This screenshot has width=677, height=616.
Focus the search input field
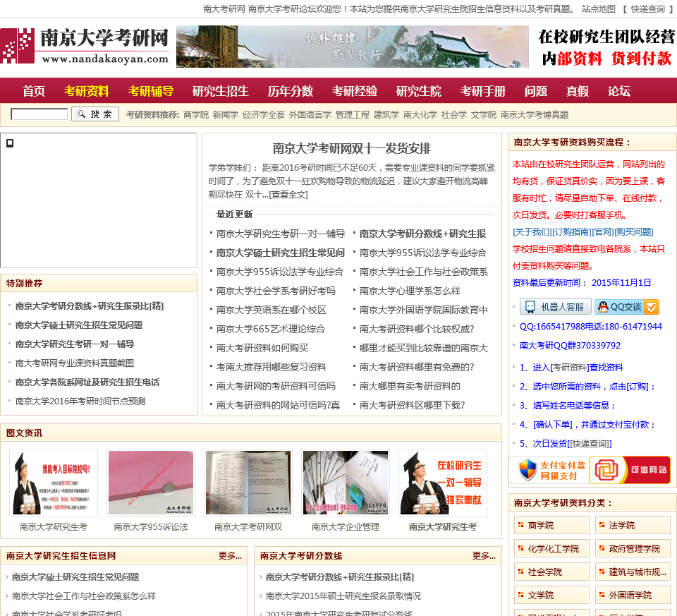pos(39,114)
